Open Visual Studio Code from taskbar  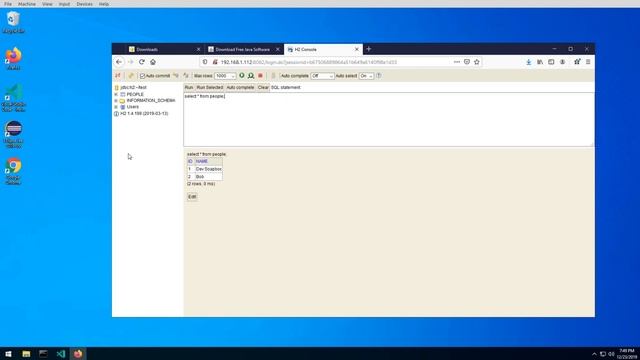pyautogui.click(x=61, y=353)
